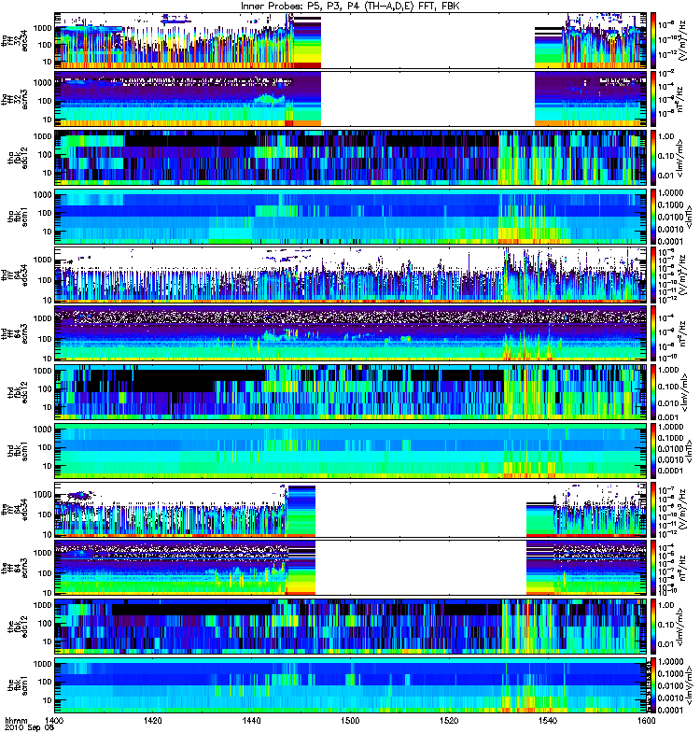Click the 'the fff 64 scm3' axis label
Viewport: 700px width, 747px height.
click(15, 568)
